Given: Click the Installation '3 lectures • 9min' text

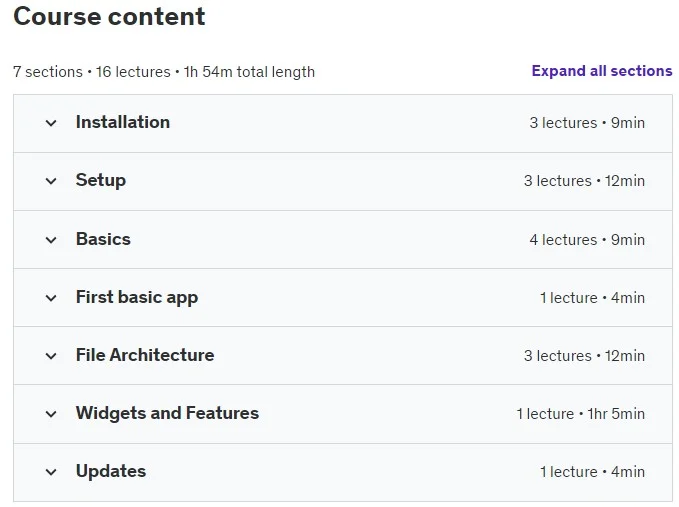Looking at the screenshot, I should (x=587, y=123).
